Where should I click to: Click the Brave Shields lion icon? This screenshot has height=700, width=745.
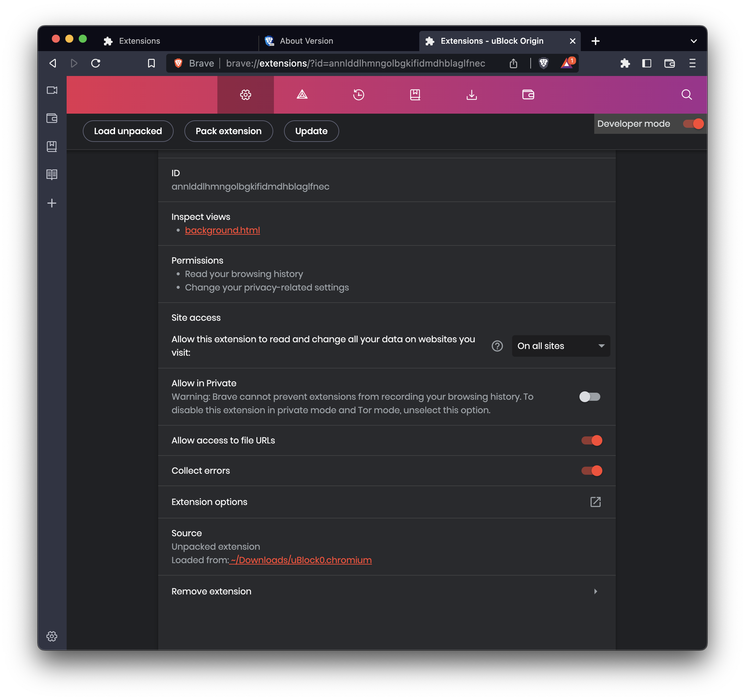543,63
